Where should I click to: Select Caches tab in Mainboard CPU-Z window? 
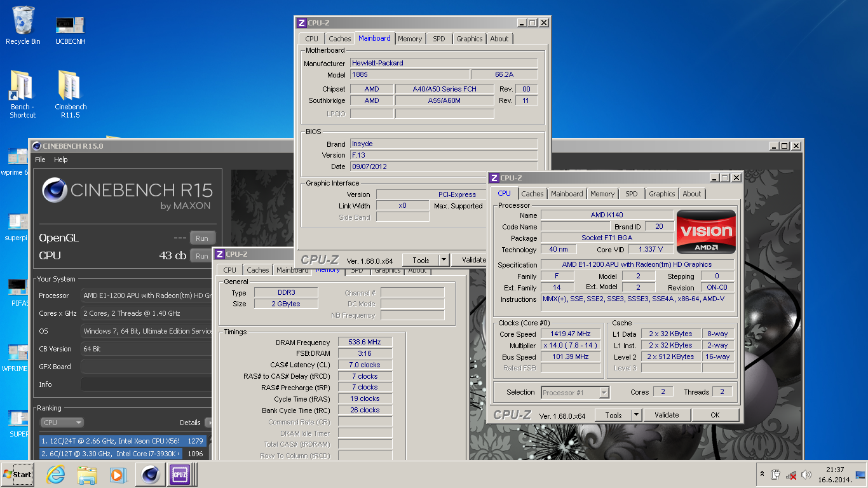340,39
